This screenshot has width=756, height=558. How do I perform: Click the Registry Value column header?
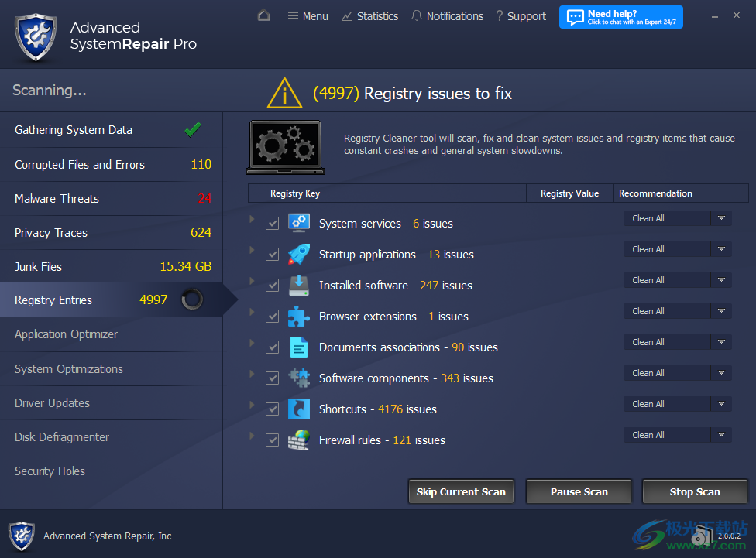569,193
